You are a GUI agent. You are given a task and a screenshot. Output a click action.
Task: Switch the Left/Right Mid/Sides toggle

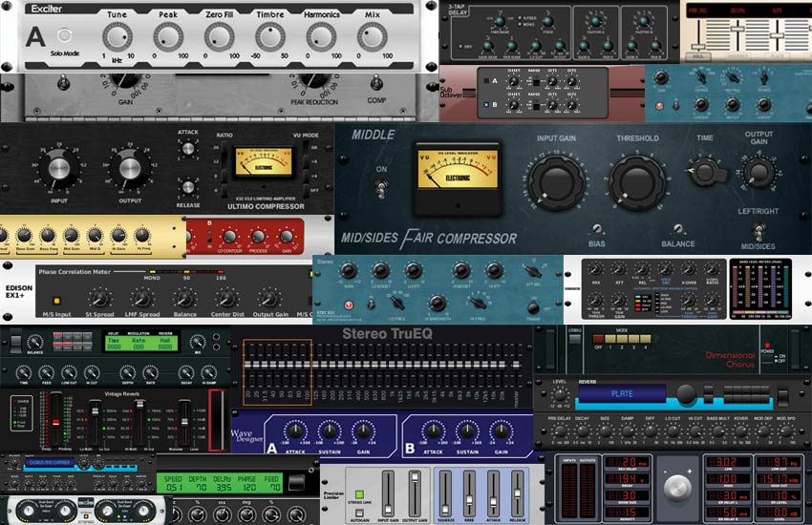pos(758,230)
